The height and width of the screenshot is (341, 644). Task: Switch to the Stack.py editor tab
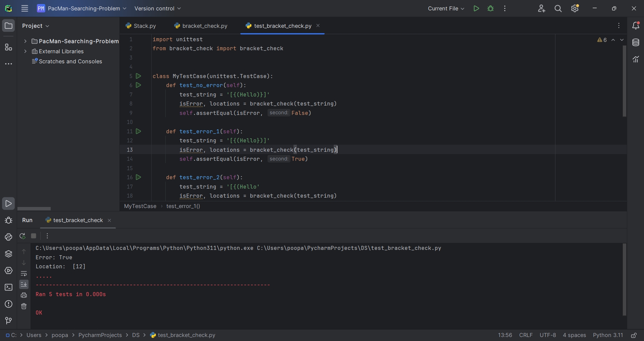click(144, 26)
